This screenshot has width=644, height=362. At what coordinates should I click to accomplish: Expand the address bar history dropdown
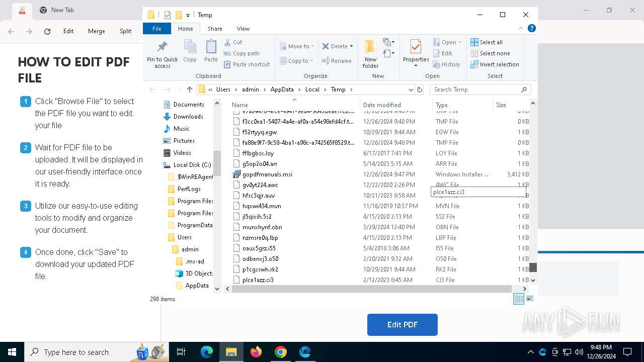[411, 89]
